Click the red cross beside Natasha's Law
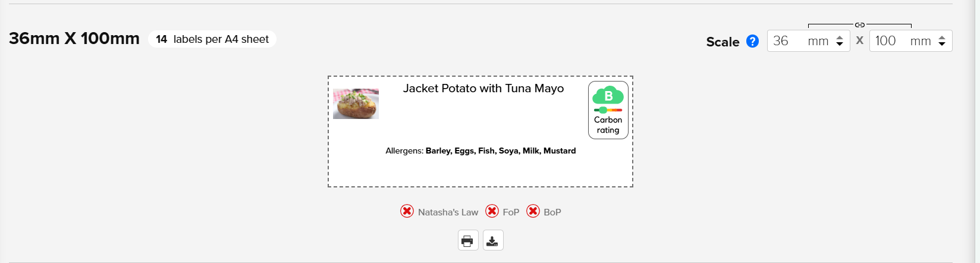980x263 pixels. pos(407,211)
